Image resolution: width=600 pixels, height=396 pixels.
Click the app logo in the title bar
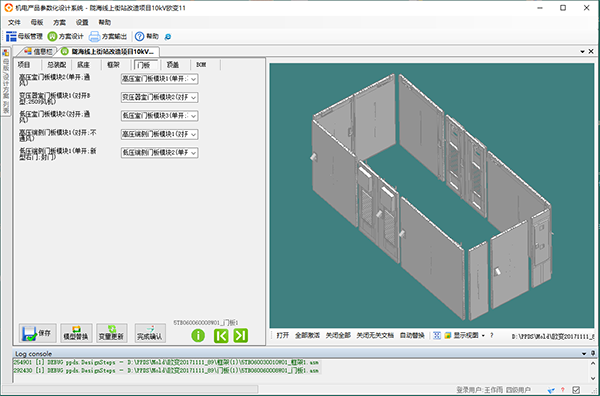8,8
